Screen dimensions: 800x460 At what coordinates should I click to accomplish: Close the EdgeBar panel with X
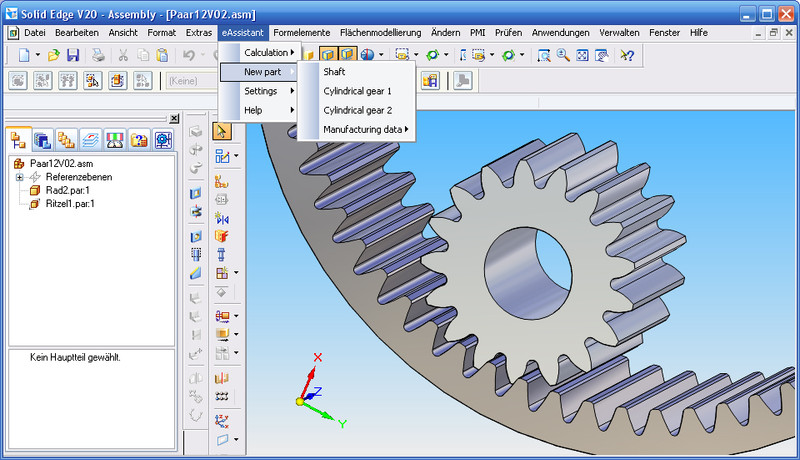[174, 118]
